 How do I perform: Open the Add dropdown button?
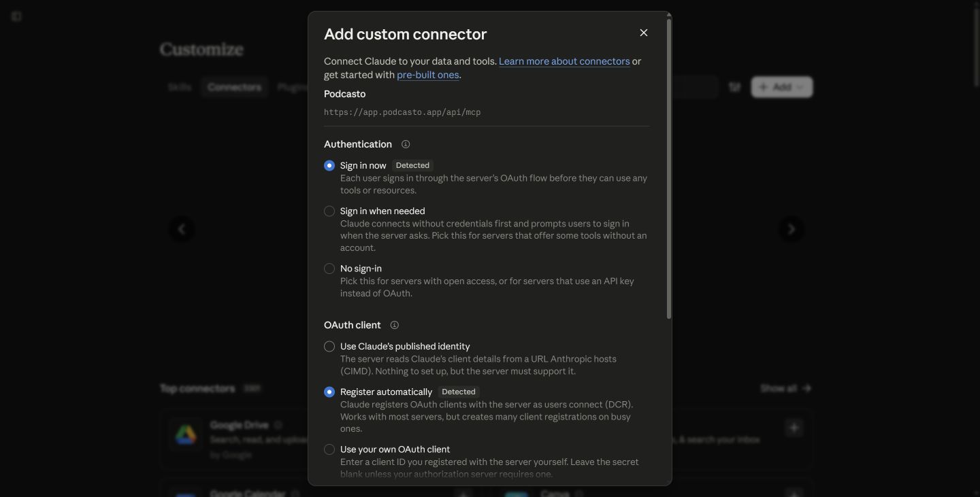click(x=781, y=87)
